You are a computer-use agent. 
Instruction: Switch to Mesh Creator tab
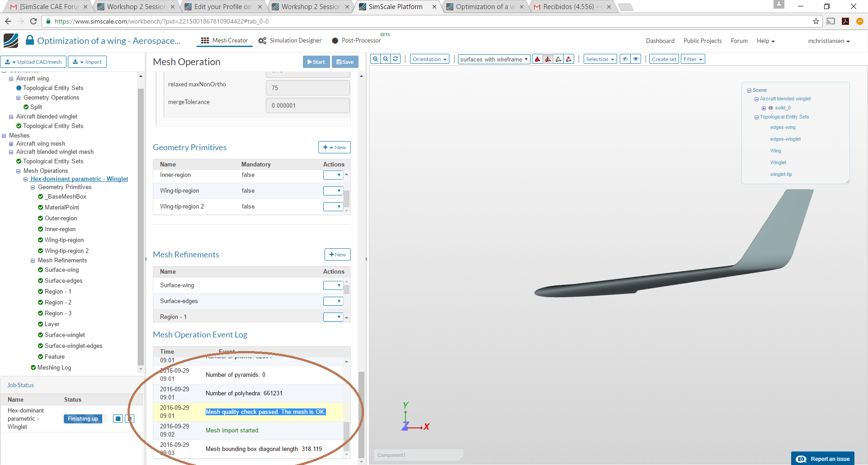[x=224, y=41]
